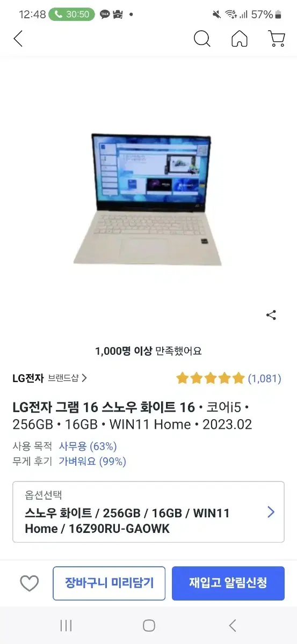Open the shopping cart icon
297x644 pixels.
pyautogui.click(x=276, y=39)
